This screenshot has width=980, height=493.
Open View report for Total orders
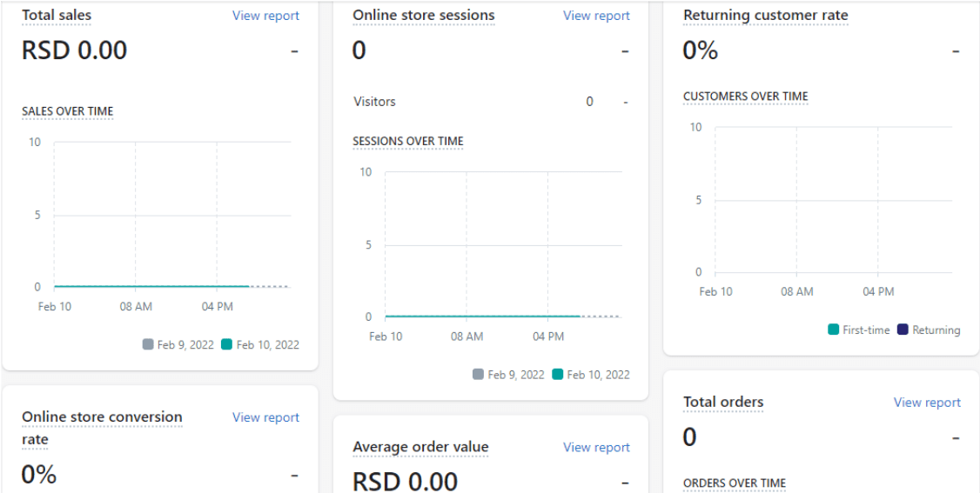point(927,403)
